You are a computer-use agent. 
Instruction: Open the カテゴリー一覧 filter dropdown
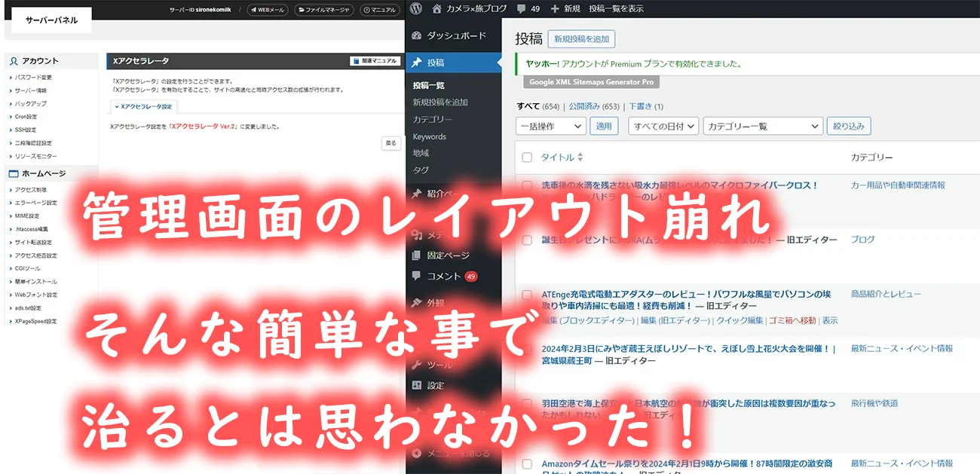pos(763,126)
